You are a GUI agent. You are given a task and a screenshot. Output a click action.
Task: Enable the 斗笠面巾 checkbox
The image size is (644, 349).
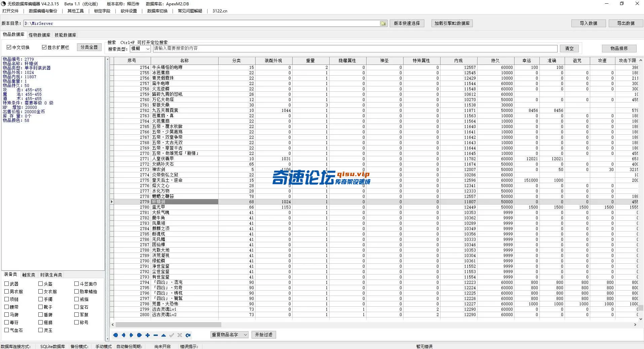click(x=77, y=284)
